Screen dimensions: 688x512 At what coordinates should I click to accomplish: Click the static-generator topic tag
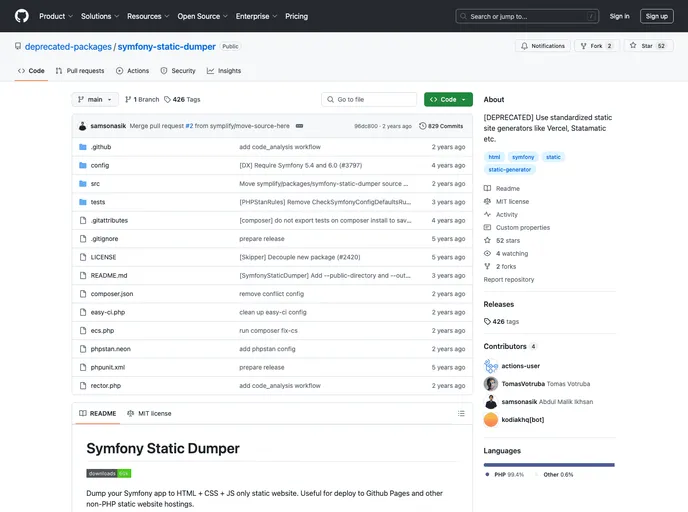(509, 170)
